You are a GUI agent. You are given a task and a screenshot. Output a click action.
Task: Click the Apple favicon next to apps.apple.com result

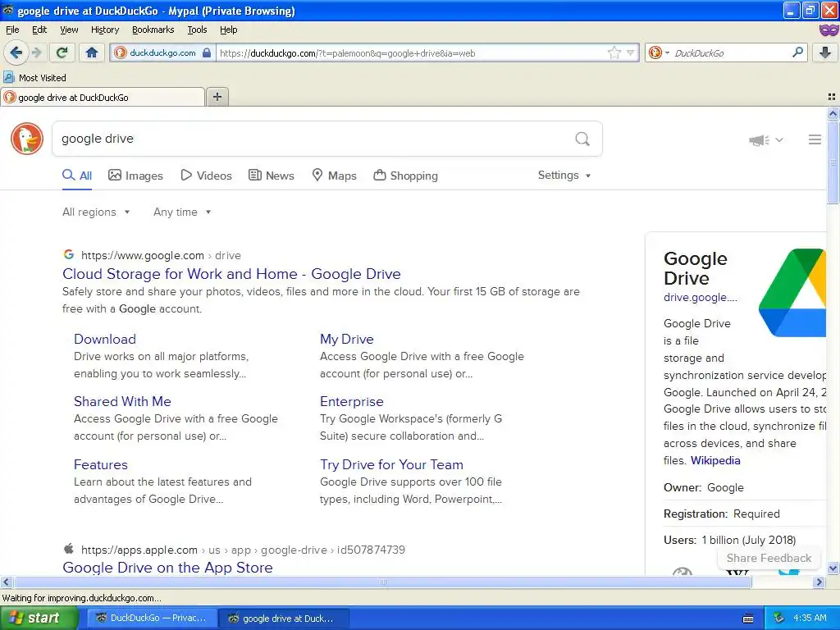69,549
